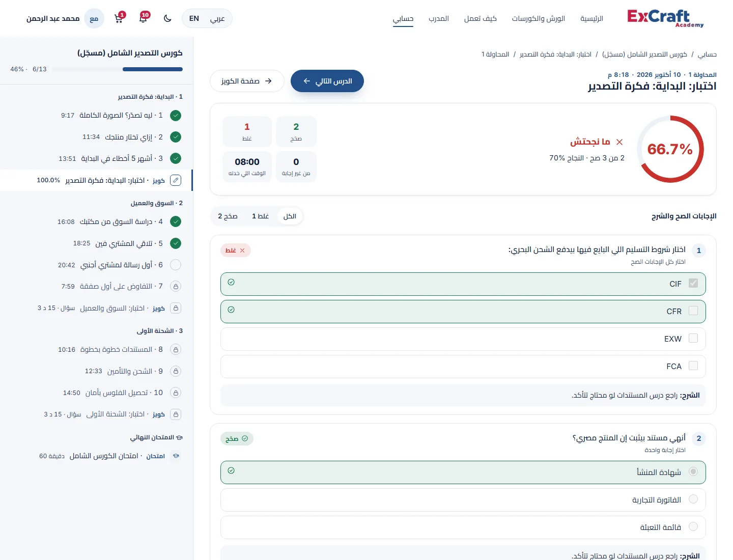Open كيف تعمل navigation item
Screen dimensions: 733x560
point(480,19)
